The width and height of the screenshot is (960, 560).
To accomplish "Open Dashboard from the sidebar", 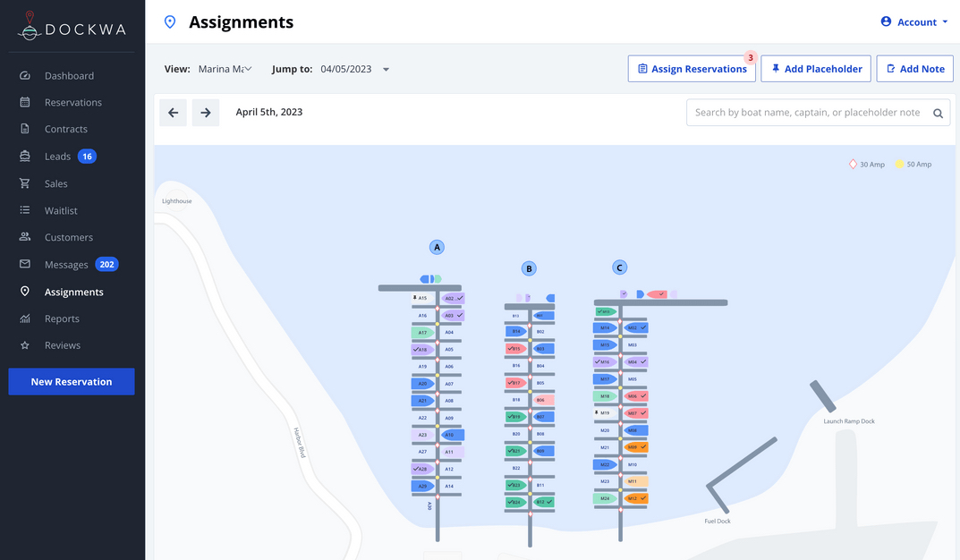I will pyautogui.click(x=69, y=76).
